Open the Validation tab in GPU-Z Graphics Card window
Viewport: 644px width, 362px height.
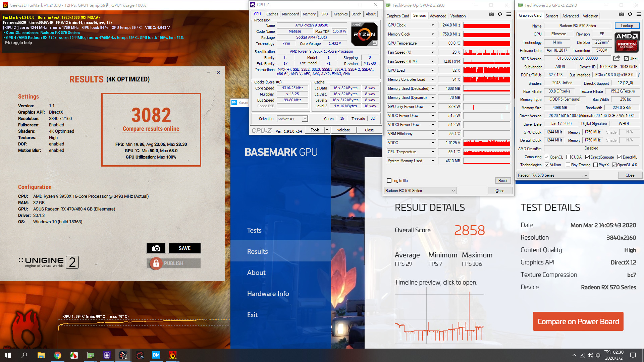coord(590,16)
